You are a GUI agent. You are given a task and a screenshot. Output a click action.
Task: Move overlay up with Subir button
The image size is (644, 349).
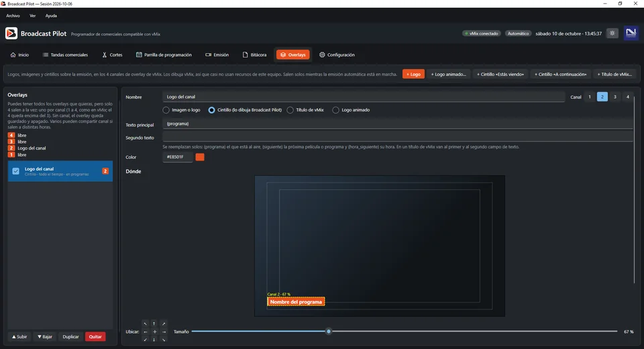point(19,337)
